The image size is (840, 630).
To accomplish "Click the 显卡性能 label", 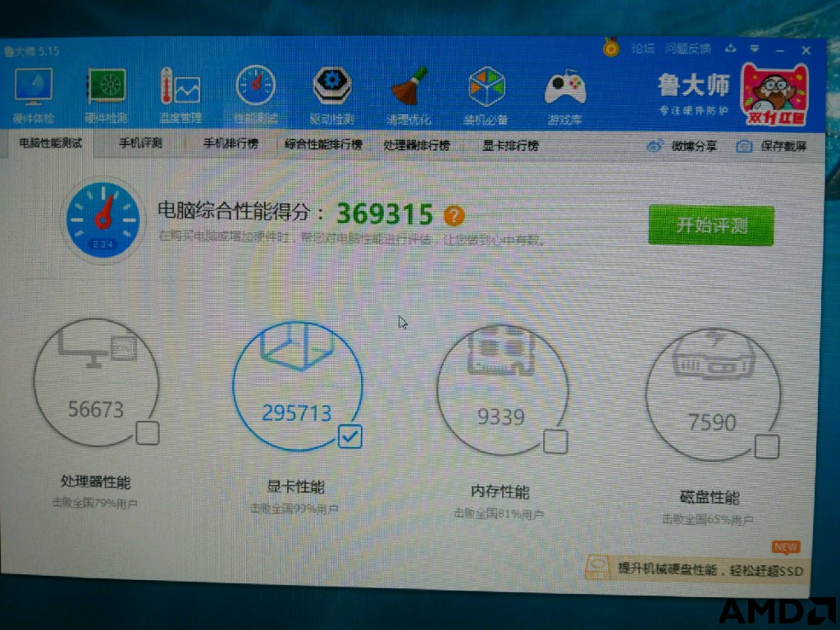I will [296, 486].
